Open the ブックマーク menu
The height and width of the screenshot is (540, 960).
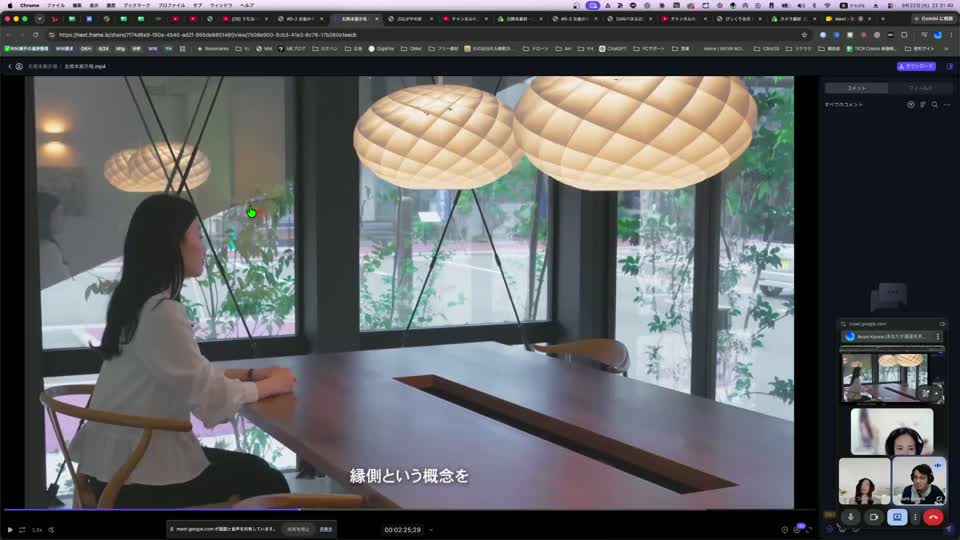[137, 5]
